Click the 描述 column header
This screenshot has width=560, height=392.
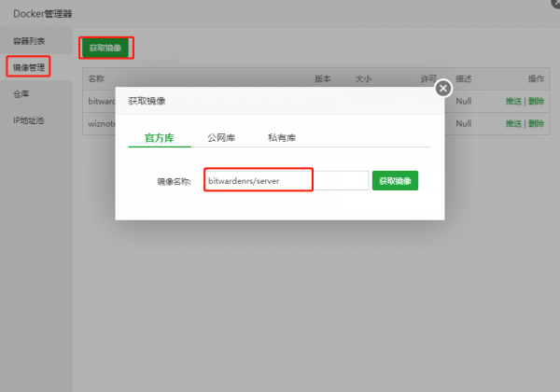click(x=464, y=78)
